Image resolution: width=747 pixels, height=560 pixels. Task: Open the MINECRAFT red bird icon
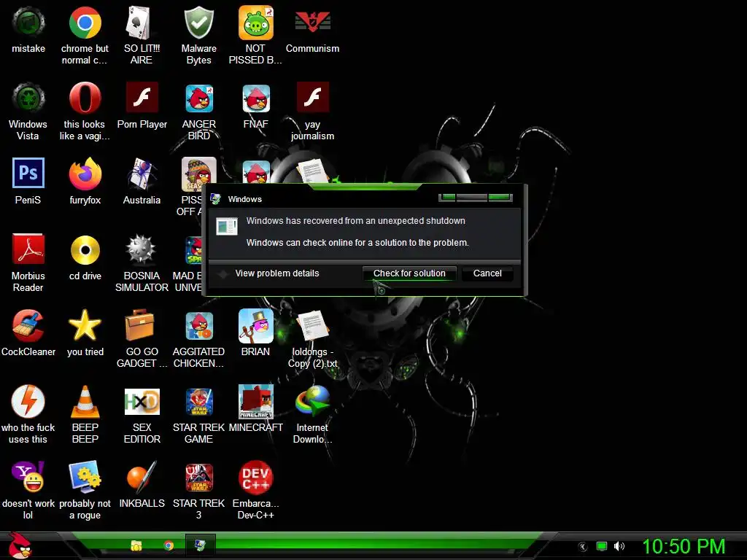coord(256,402)
